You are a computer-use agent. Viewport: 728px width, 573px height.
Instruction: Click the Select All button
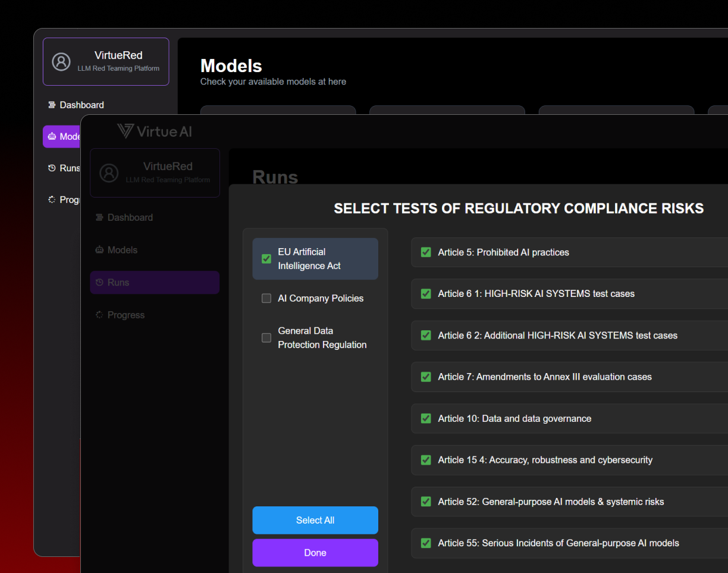[315, 520]
